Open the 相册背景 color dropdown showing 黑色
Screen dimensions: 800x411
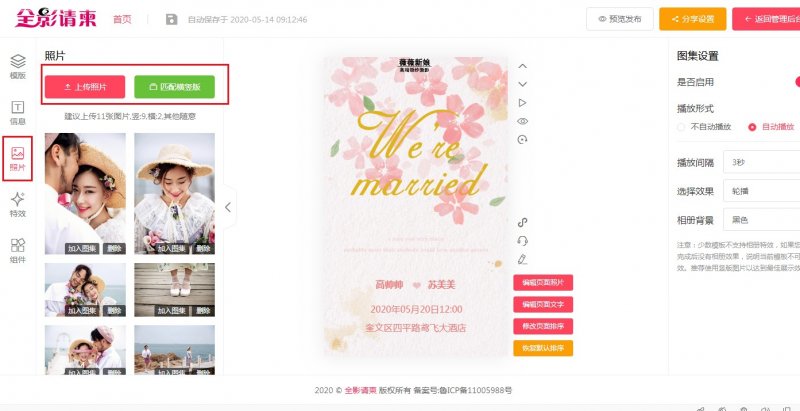tap(761, 220)
